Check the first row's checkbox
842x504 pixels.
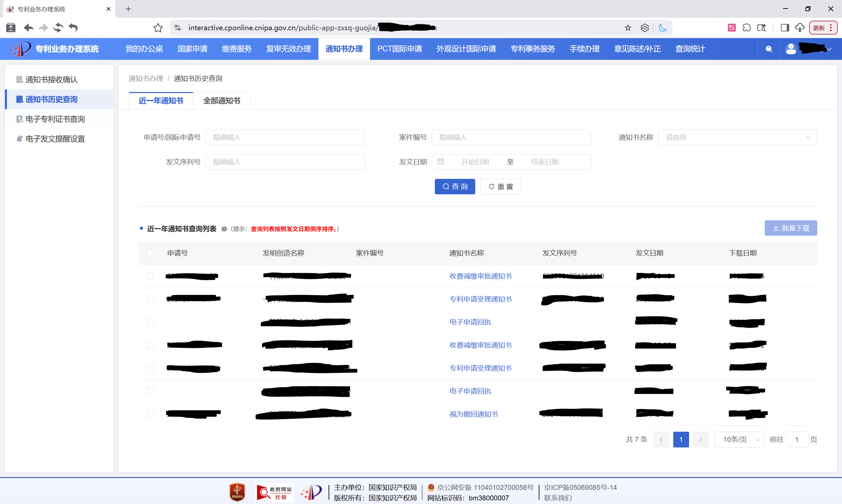coord(150,276)
